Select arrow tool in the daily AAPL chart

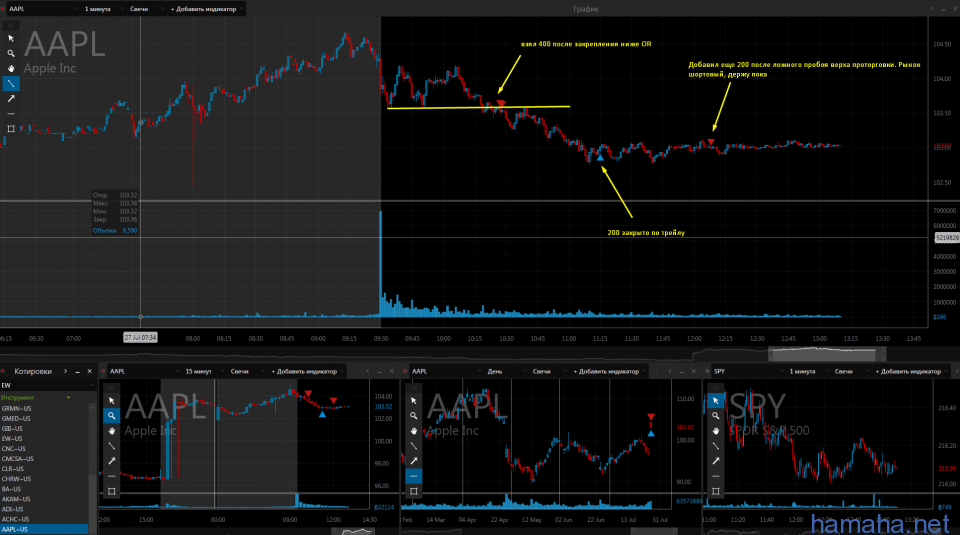[413, 461]
